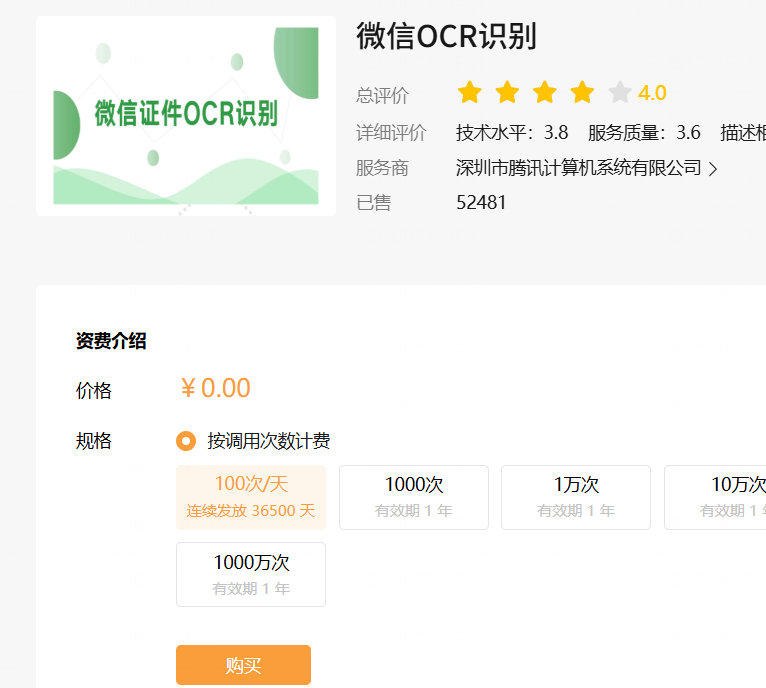Click the 总评价 label

click(382, 95)
